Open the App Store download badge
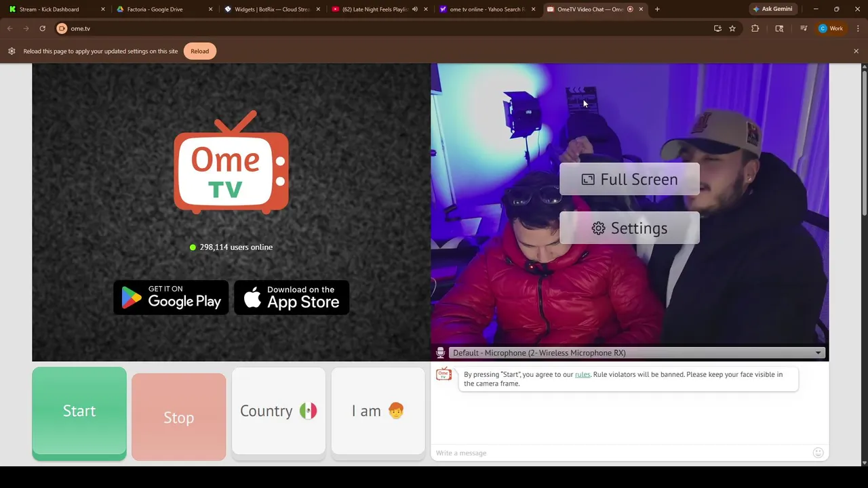868x488 pixels. coord(292,298)
